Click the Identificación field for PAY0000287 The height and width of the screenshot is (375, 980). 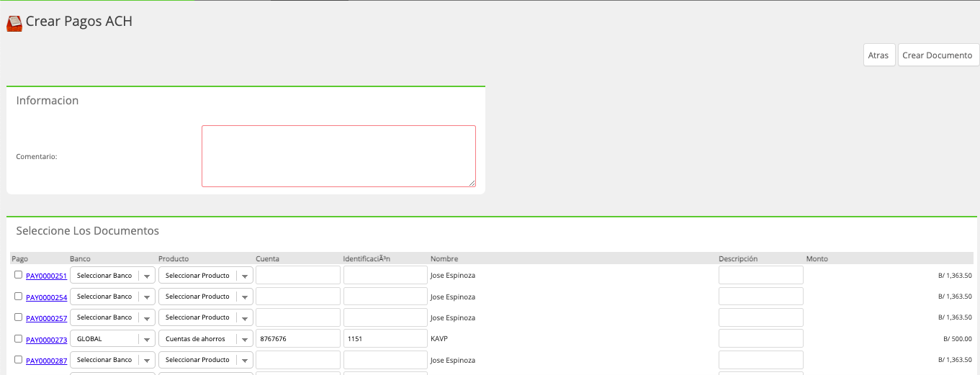point(386,360)
